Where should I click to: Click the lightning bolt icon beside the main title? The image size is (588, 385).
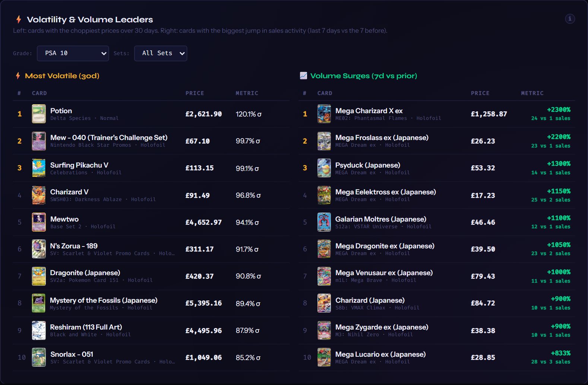click(19, 19)
